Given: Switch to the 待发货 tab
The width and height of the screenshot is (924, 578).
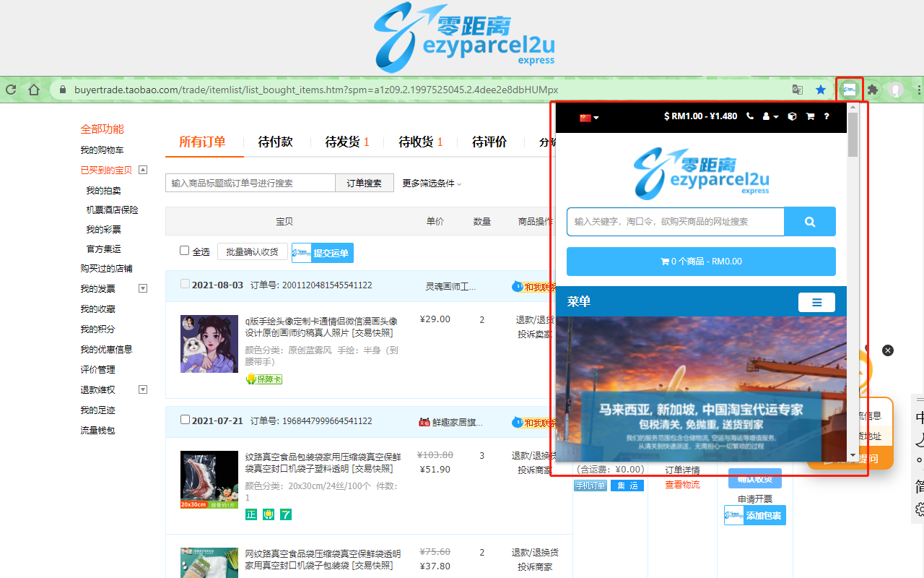Looking at the screenshot, I should click(x=347, y=142).
